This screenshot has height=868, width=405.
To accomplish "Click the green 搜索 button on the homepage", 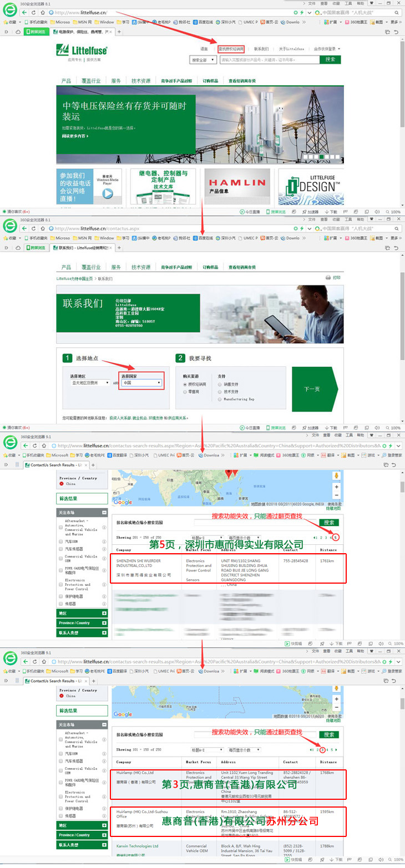I will tap(330, 59).
